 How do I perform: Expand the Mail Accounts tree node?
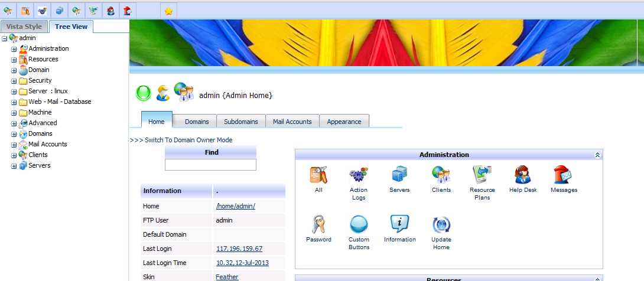pos(14,145)
